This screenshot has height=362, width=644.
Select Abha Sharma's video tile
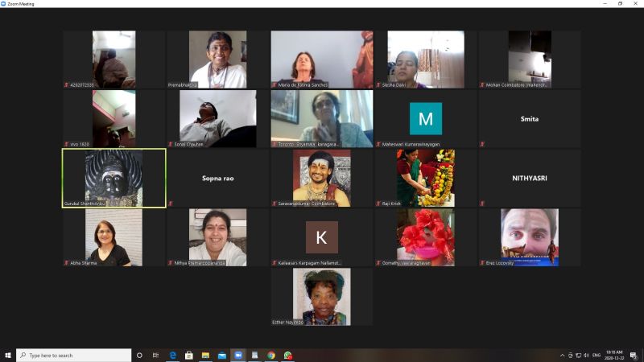114,237
